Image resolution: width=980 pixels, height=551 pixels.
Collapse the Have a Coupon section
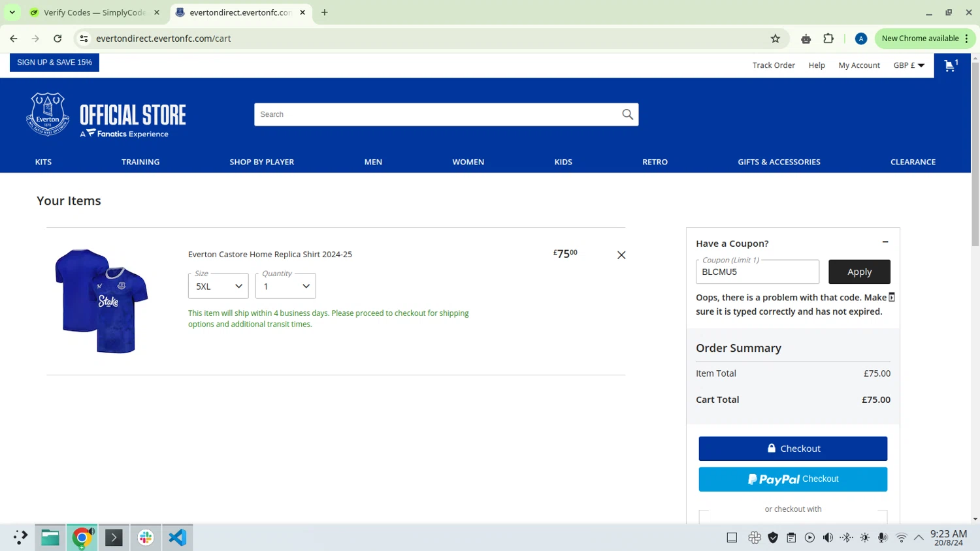885,242
